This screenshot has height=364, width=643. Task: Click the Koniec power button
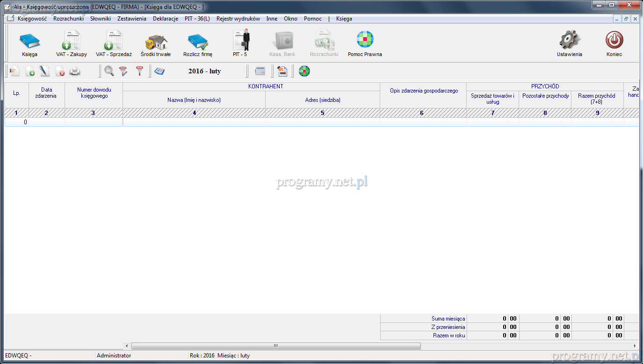pyautogui.click(x=614, y=43)
